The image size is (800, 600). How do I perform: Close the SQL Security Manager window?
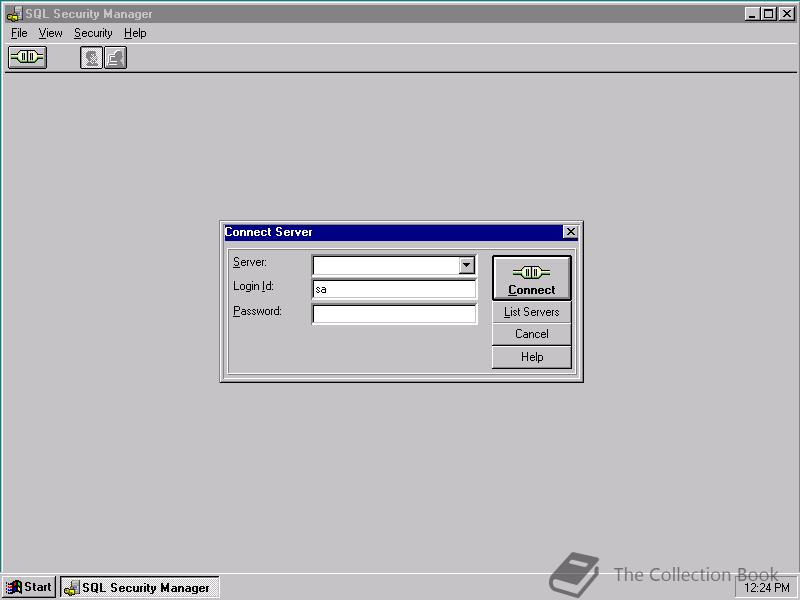click(787, 14)
